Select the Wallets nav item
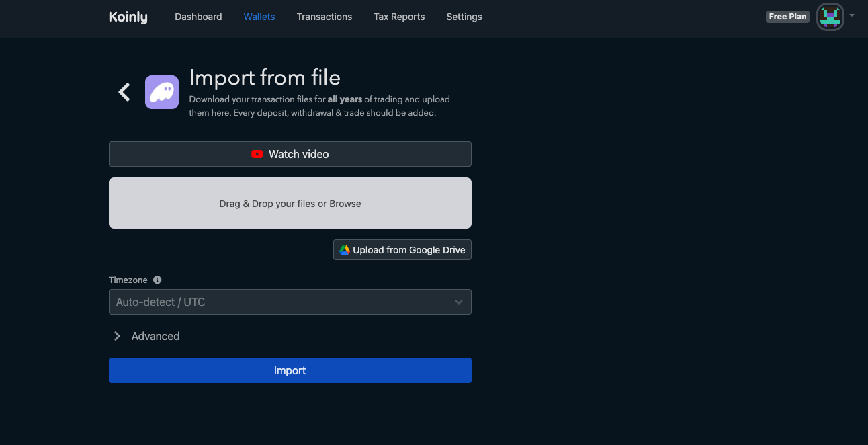 [259, 17]
